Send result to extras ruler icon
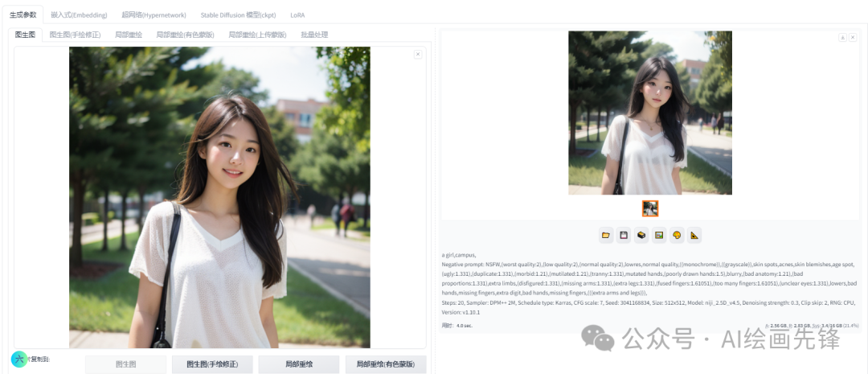The height and width of the screenshot is (374, 868). 694,236
